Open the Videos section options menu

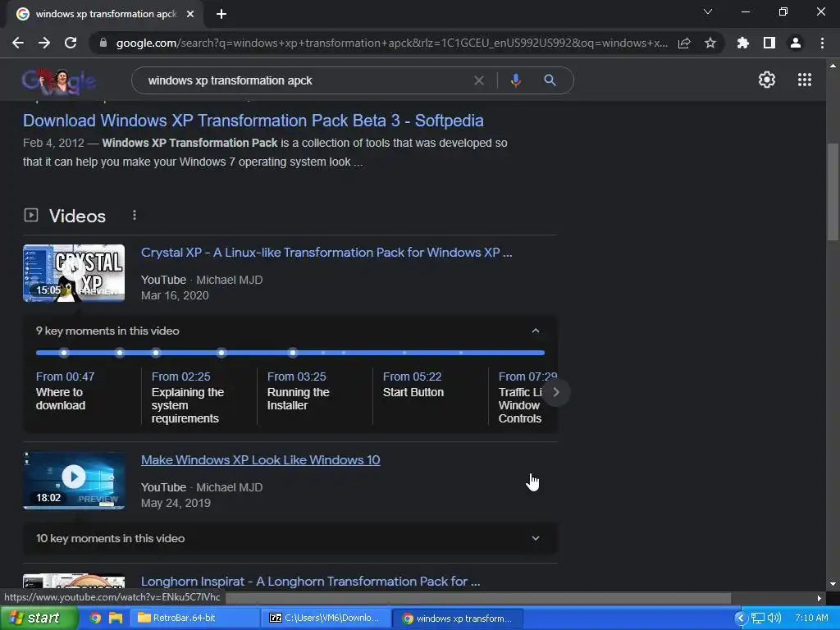tap(135, 216)
